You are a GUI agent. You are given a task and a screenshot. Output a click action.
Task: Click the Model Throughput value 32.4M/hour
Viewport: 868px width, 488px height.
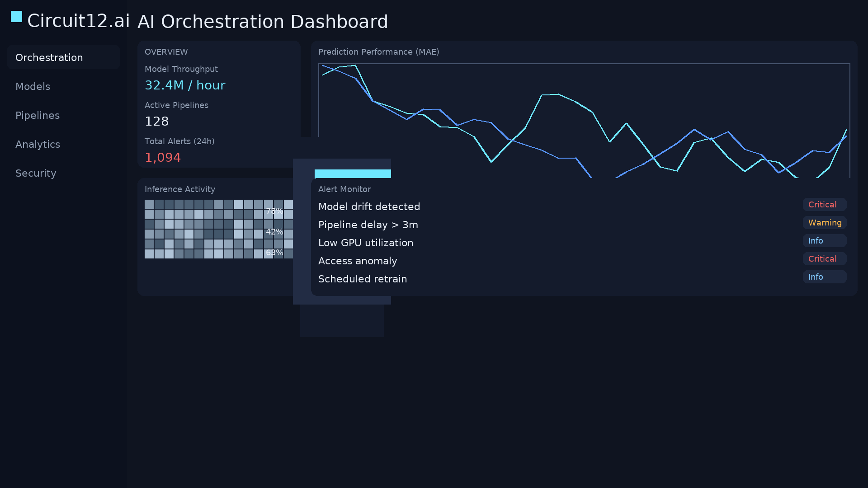point(185,85)
